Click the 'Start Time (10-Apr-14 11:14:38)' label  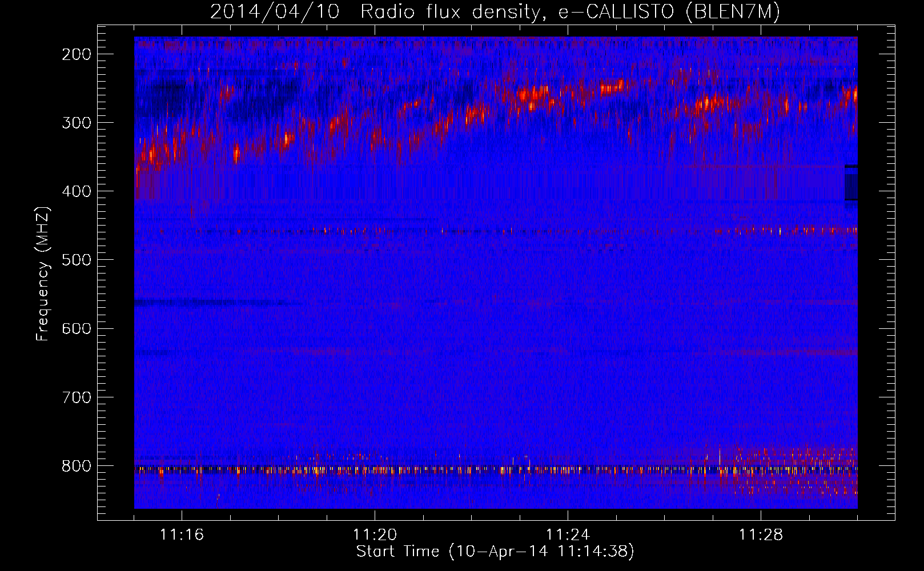495,552
